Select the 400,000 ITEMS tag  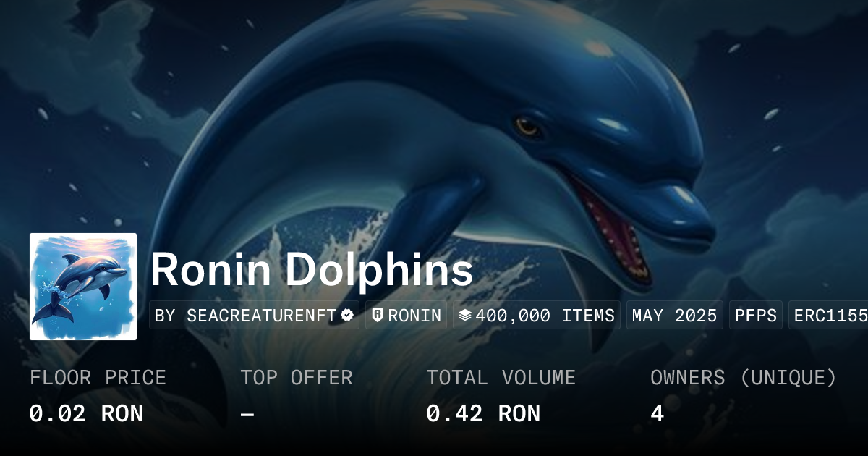click(x=537, y=316)
